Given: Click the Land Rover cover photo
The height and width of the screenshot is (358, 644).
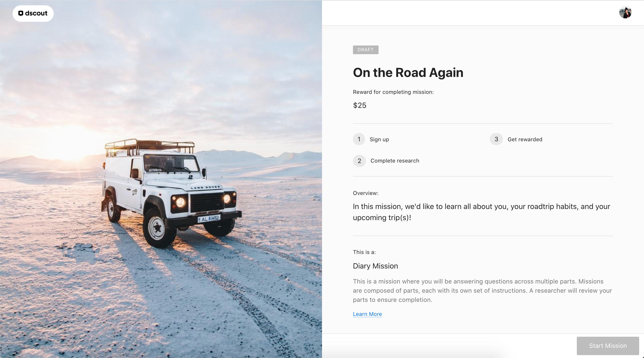Looking at the screenshot, I should (x=161, y=179).
